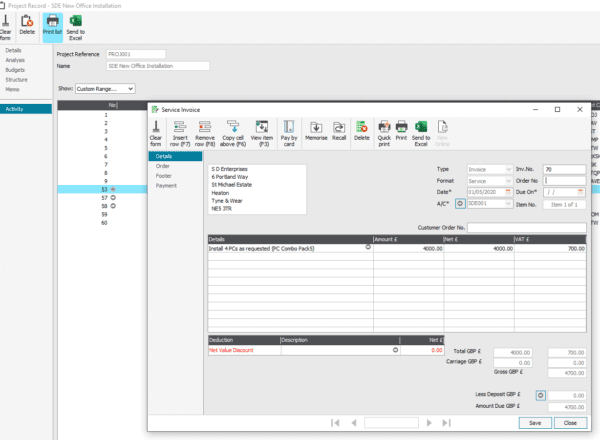Click the Carriage GBP net field

click(513, 363)
